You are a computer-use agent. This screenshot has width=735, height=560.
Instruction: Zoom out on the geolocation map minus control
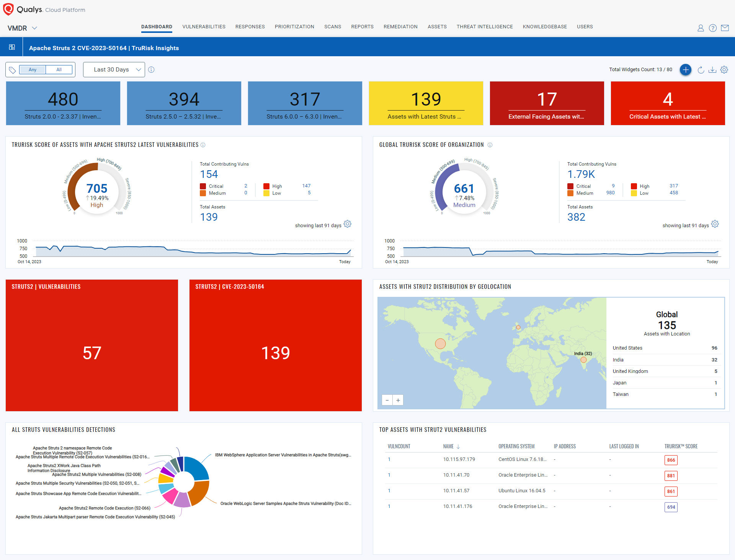[x=387, y=400]
